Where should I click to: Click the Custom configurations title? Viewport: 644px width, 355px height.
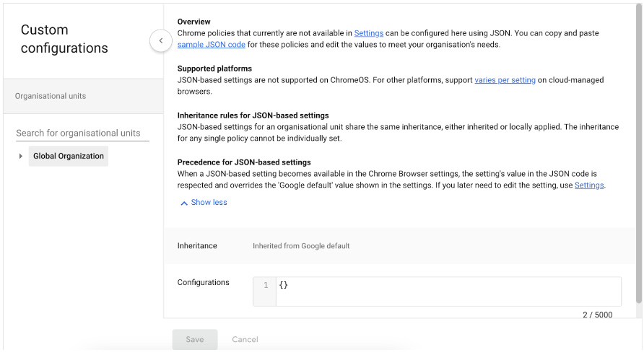pyautogui.click(x=64, y=39)
